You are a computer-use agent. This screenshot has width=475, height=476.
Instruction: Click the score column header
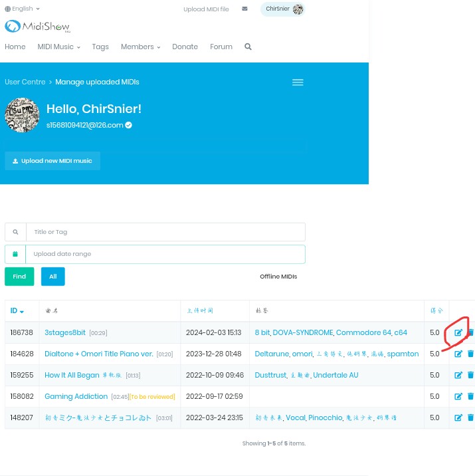coord(436,310)
